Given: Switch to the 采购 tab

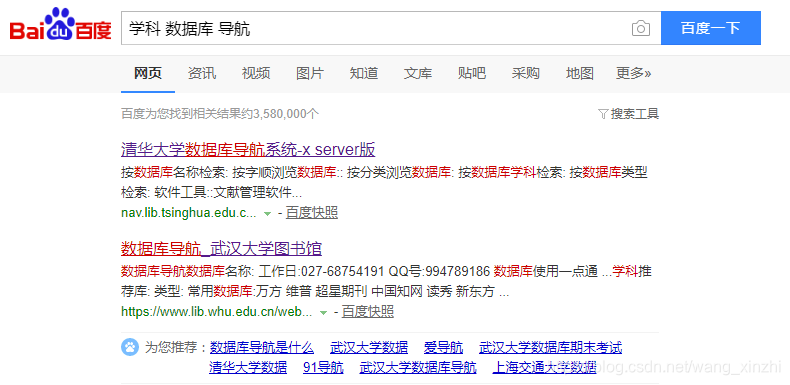Looking at the screenshot, I should (x=525, y=74).
